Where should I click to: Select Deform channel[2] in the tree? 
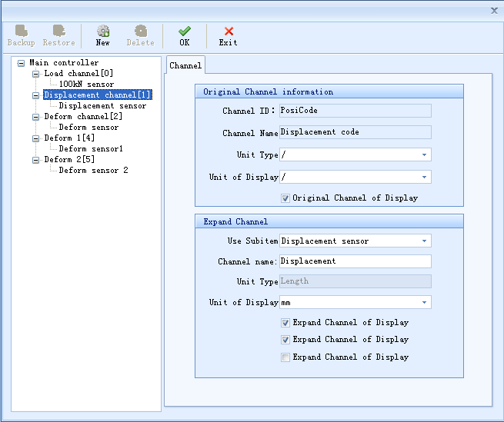click(82, 117)
